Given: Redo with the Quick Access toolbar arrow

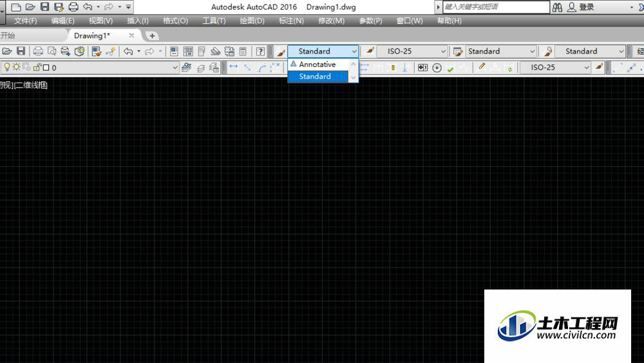Looking at the screenshot, I should point(109,7).
